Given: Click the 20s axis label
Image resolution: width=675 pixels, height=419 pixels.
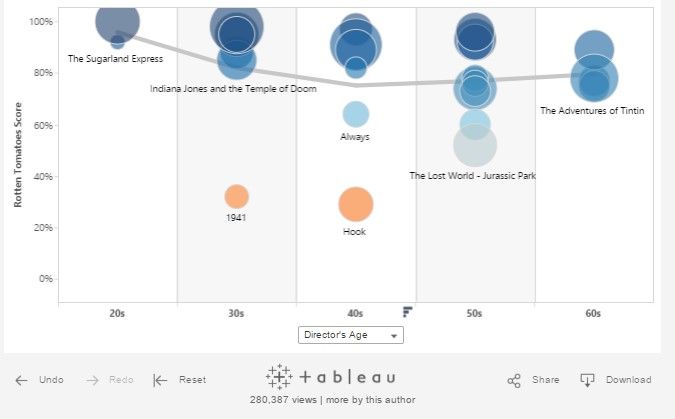Looking at the screenshot, I should 117,313.
